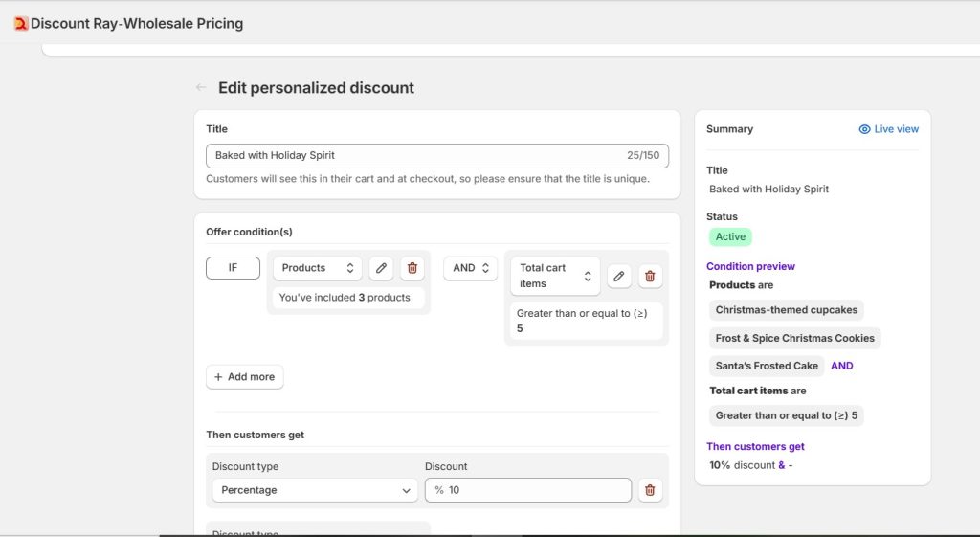The image size is (980, 537).
Task: Open the Products condition type dropdown
Action: 318,268
